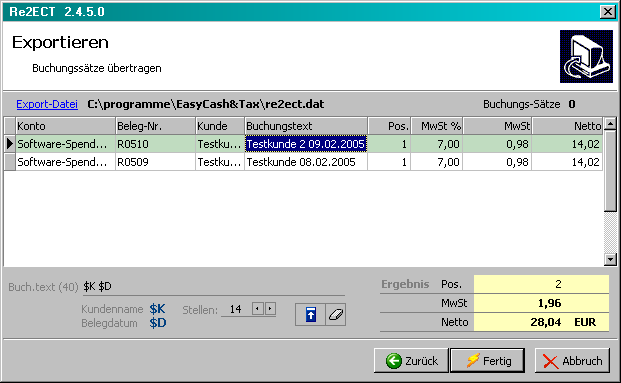Click the insert placeholder icon with blue arrow
Screen dimensions: 621x383
click(x=310, y=315)
